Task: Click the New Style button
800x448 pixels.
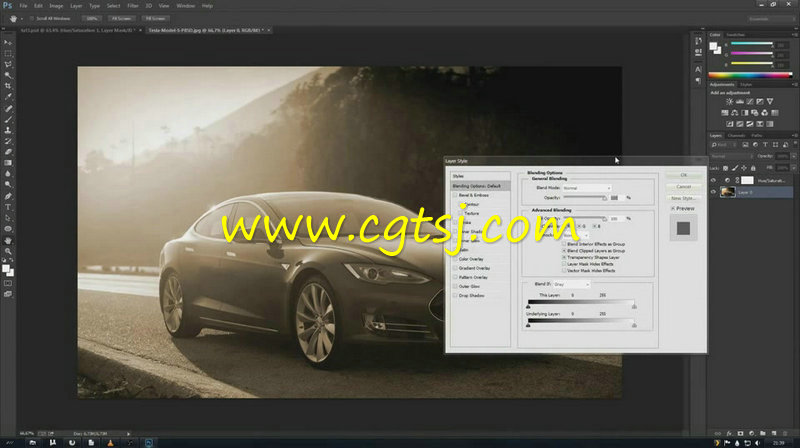Action: [683, 198]
